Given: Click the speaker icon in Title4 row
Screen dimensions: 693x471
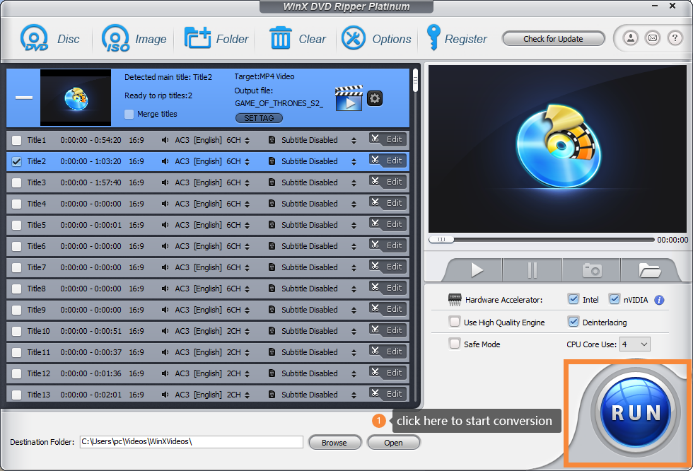Looking at the screenshot, I should click(165, 204).
